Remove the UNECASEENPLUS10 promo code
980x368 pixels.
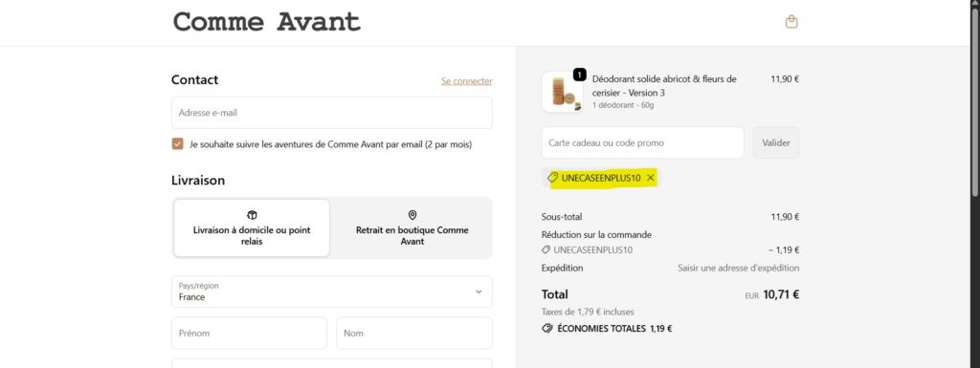(650, 179)
